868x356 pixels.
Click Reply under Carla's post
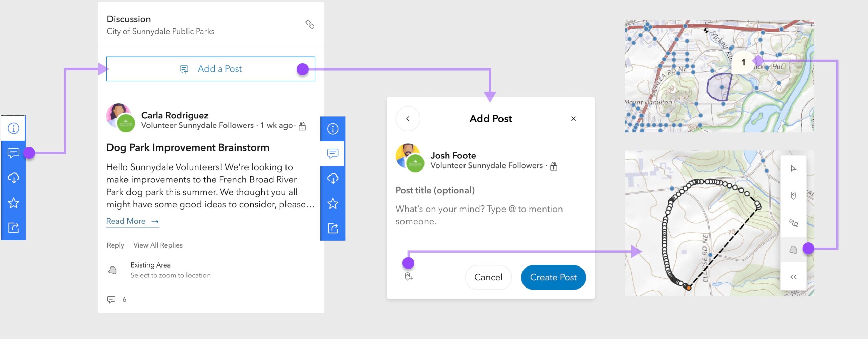click(115, 245)
